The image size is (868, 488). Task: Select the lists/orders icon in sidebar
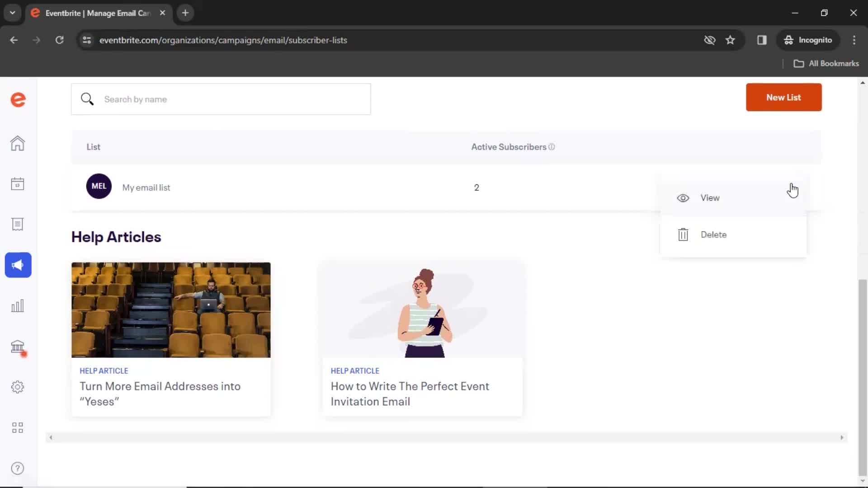(17, 224)
